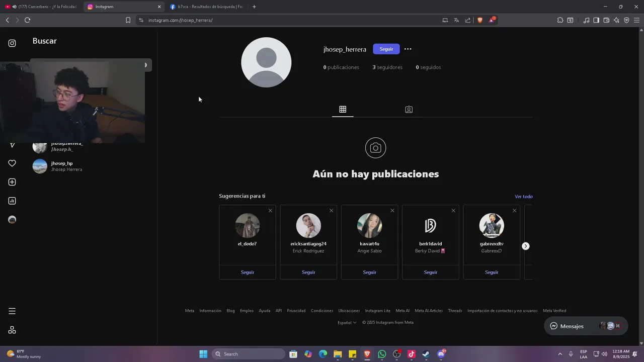Click the share page icon in address bar
Viewport: 644px width, 362px height.
click(468, 20)
